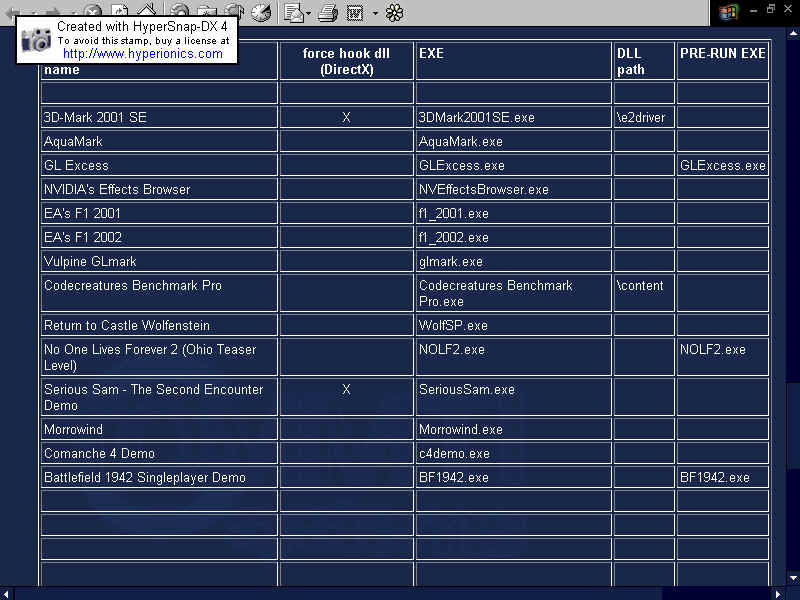Click the X mark in Serious Sam row

[x=346, y=390]
